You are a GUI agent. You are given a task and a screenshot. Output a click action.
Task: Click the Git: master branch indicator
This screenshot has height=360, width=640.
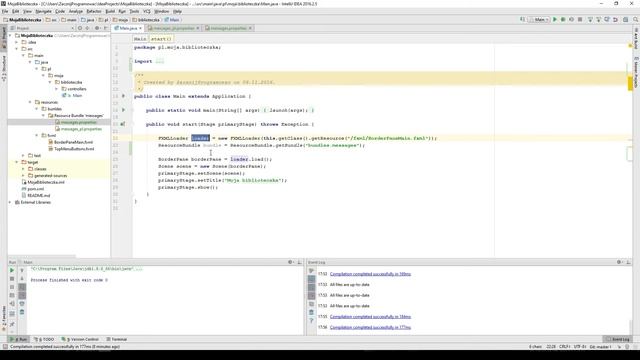600,347
